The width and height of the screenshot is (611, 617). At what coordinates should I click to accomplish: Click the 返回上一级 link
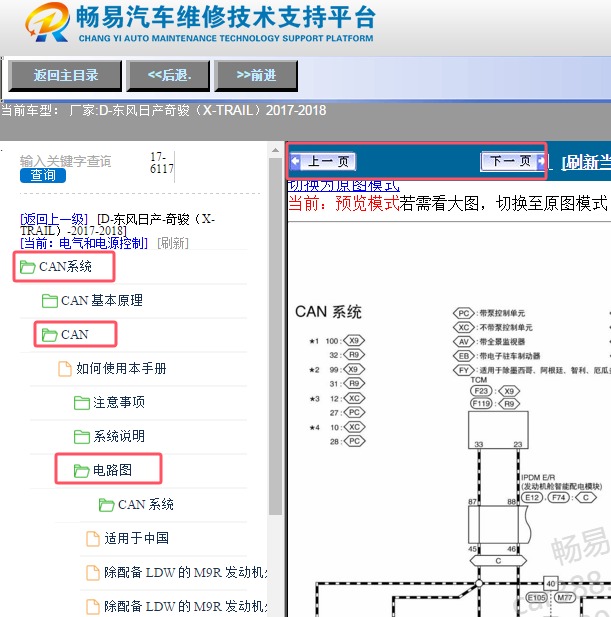pos(54,219)
